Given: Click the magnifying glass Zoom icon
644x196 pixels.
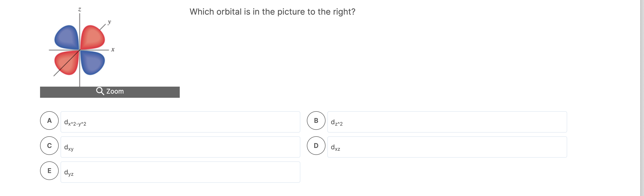Looking at the screenshot, I should 100,91.
